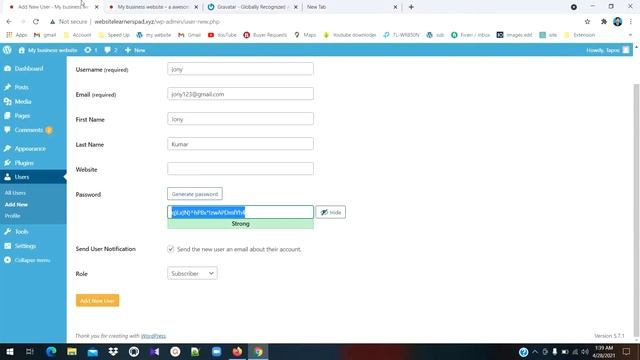Click the Add New User button
The height and width of the screenshot is (360, 640).
(x=98, y=300)
